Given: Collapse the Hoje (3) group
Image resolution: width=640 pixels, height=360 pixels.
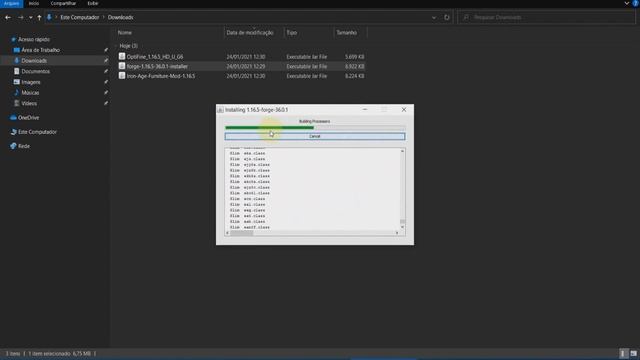Looking at the screenshot, I should click(x=116, y=46).
